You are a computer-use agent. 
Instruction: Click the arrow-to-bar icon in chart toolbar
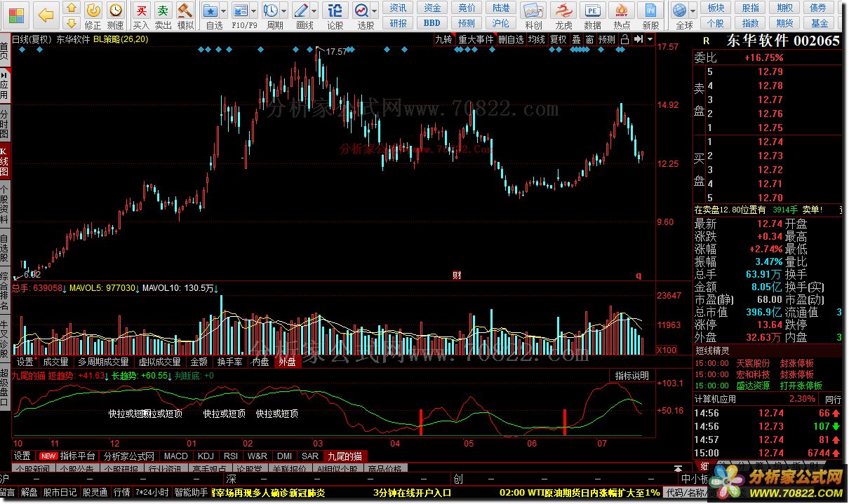tap(638, 39)
